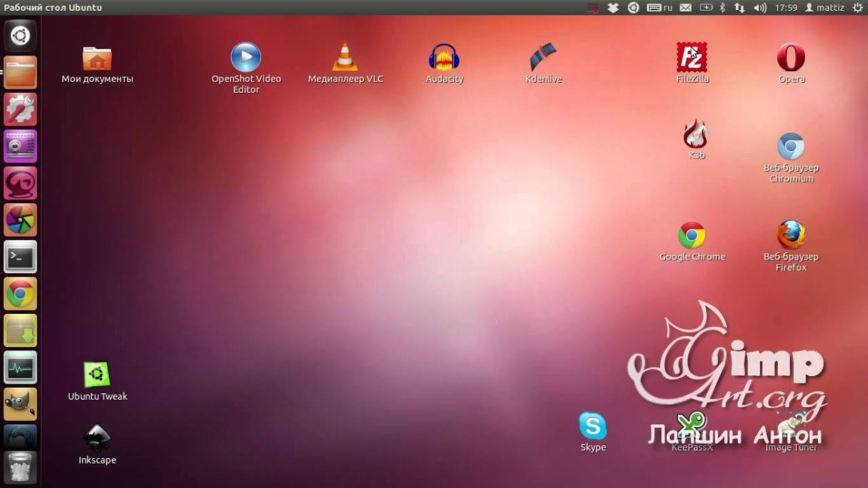Select the K3b desktop icon
Screen dimensions: 868x488
coord(696,140)
